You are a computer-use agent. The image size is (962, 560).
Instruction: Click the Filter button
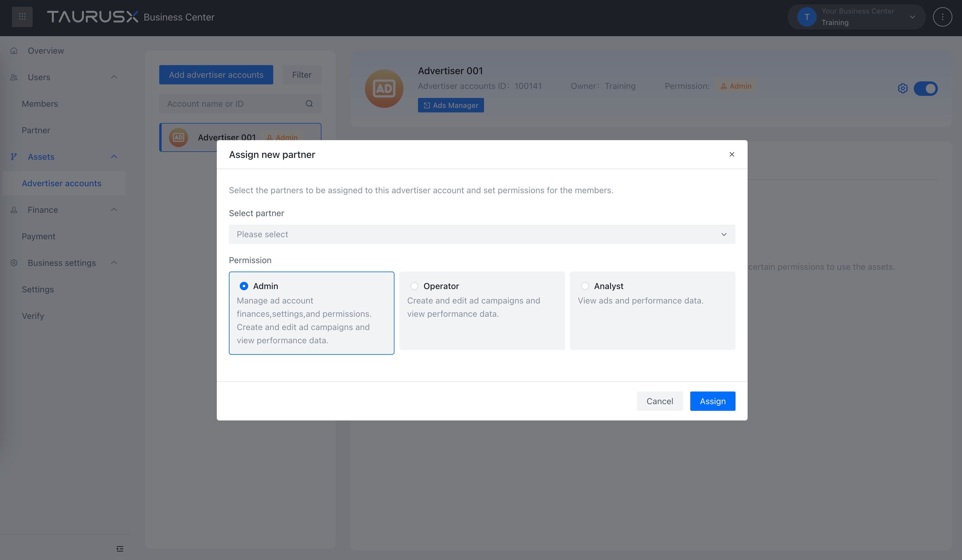(x=302, y=75)
